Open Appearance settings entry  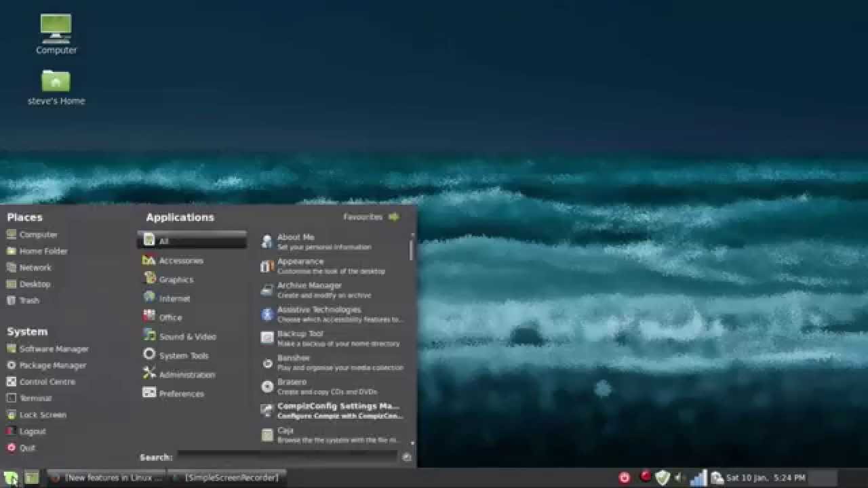tap(333, 266)
